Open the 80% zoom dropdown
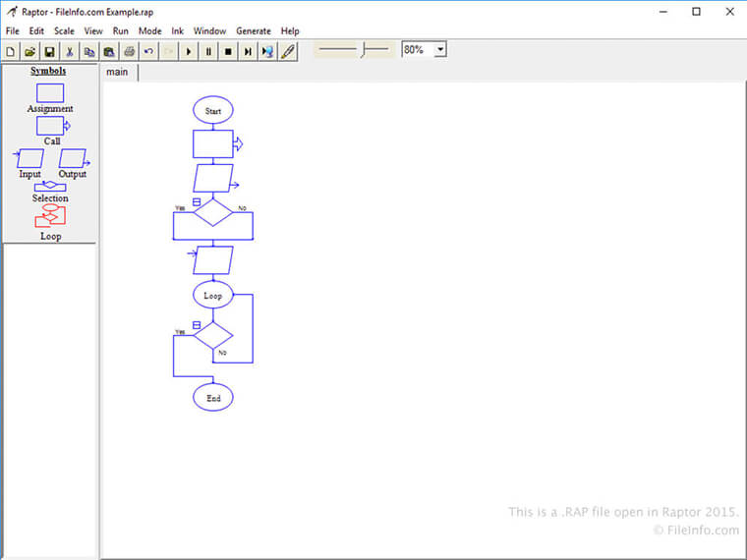The width and height of the screenshot is (747, 560). coord(439,49)
